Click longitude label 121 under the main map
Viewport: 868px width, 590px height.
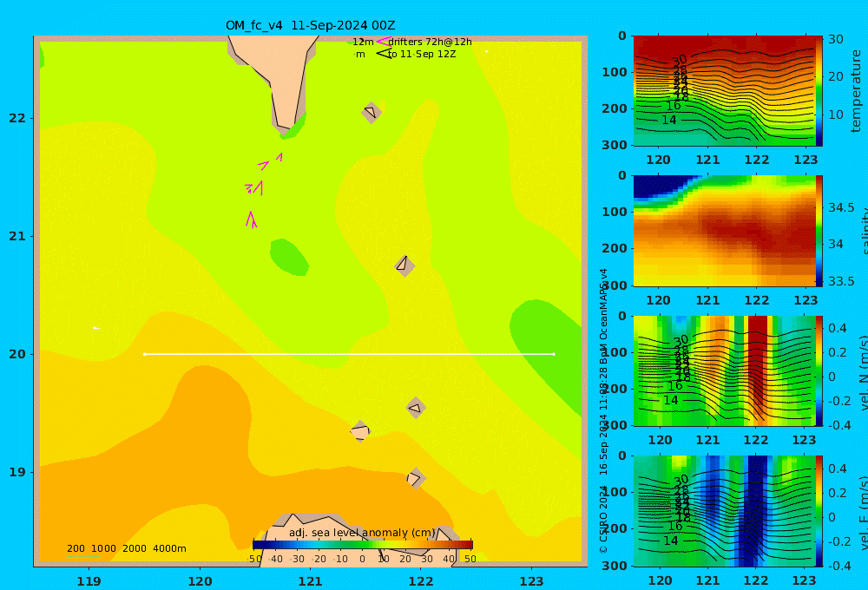point(310,581)
